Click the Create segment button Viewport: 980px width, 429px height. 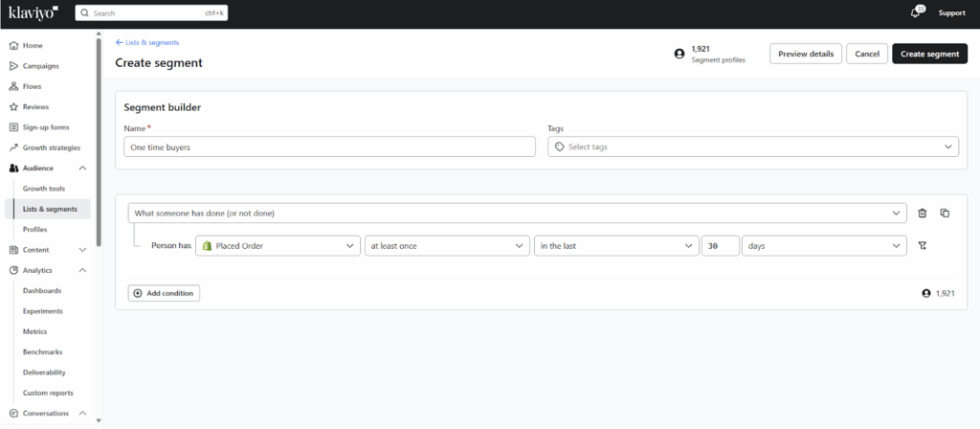point(929,54)
